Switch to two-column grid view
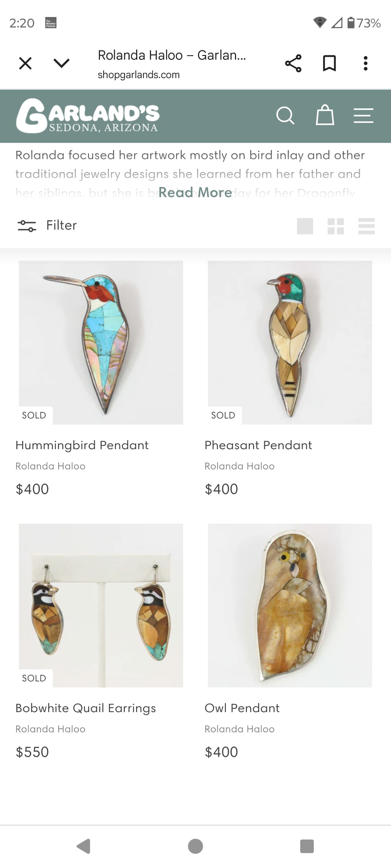This screenshot has width=391, height=868. click(x=336, y=226)
